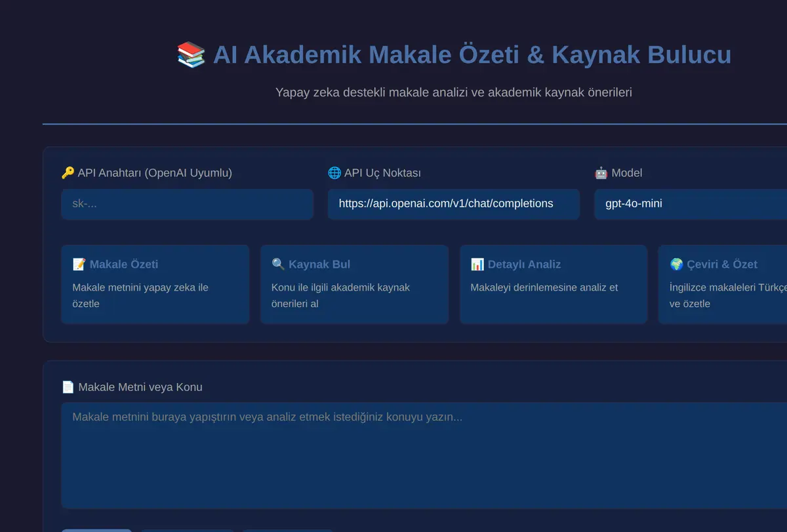Click the description Makale metnini yapay zeka ile özetle

pyautogui.click(x=140, y=295)
